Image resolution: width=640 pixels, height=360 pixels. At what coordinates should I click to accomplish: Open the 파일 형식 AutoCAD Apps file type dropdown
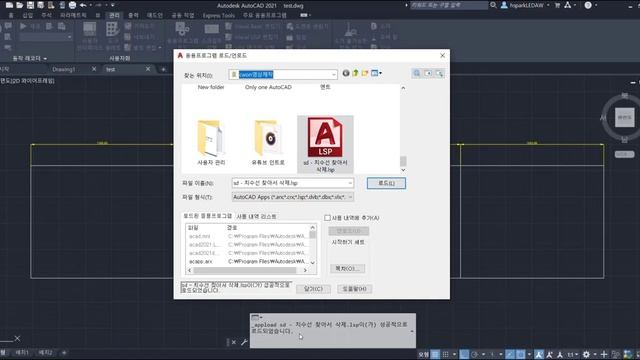click(293, 197)
